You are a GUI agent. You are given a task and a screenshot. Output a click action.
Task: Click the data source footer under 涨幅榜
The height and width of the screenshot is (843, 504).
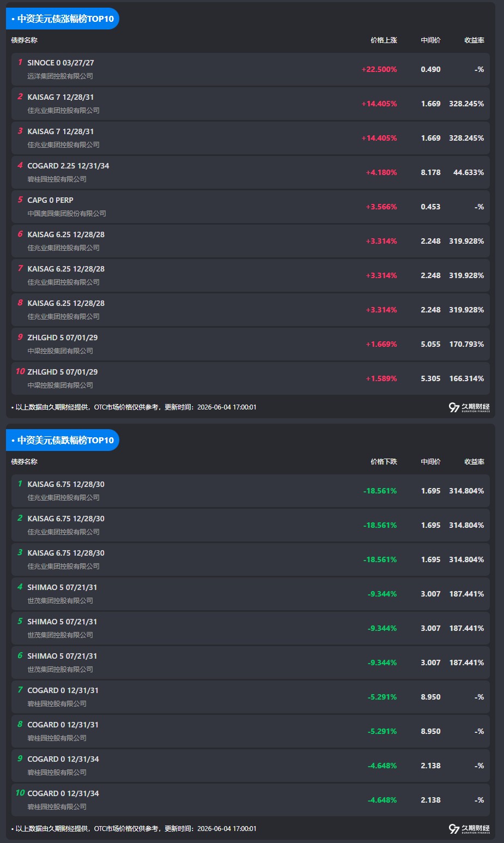134,407
